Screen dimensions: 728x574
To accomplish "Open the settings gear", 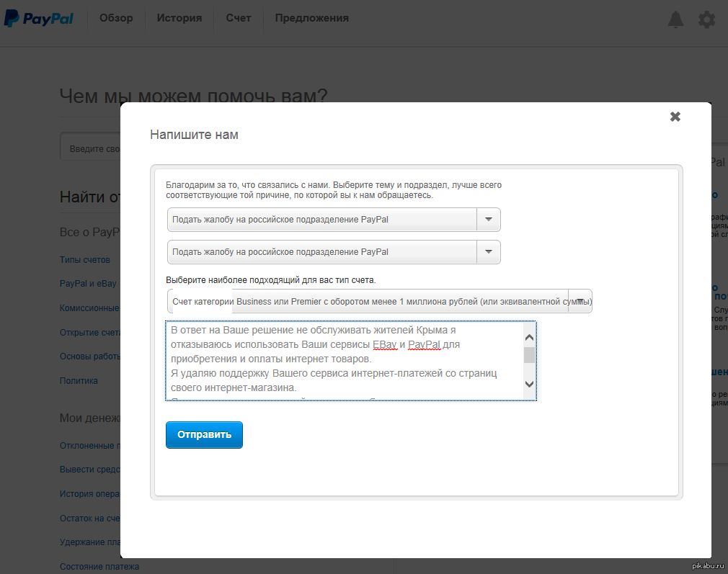I will click(x=706, y=19).
